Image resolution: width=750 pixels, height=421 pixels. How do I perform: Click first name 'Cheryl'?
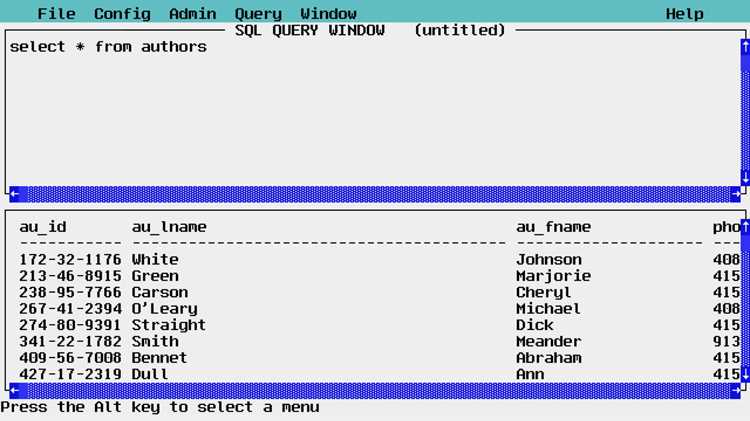pos(544,292)
